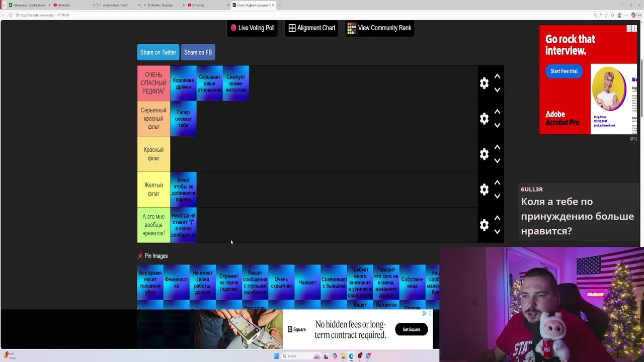Move Красный флаг row up
This screenshot has width=644, height=362.
(497, 147)
